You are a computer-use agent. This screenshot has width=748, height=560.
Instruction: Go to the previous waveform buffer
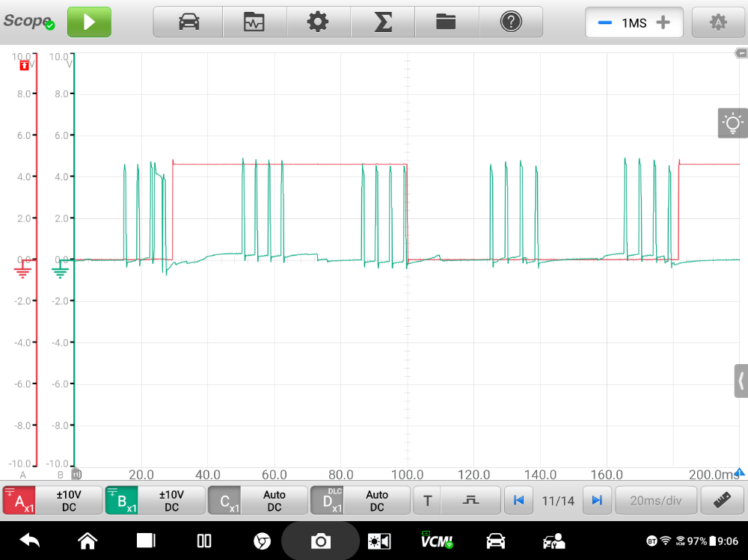pyautogui.click(x=518, y=501)
